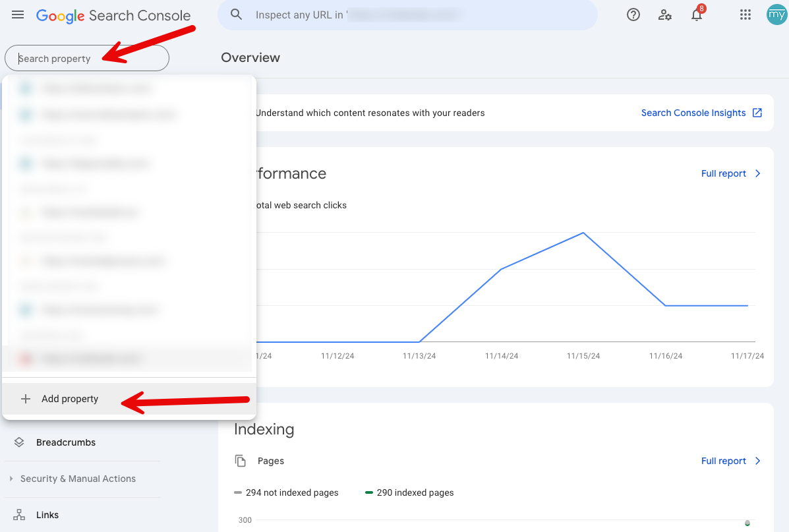Click the Breadcrumbs layers icon

19,442
